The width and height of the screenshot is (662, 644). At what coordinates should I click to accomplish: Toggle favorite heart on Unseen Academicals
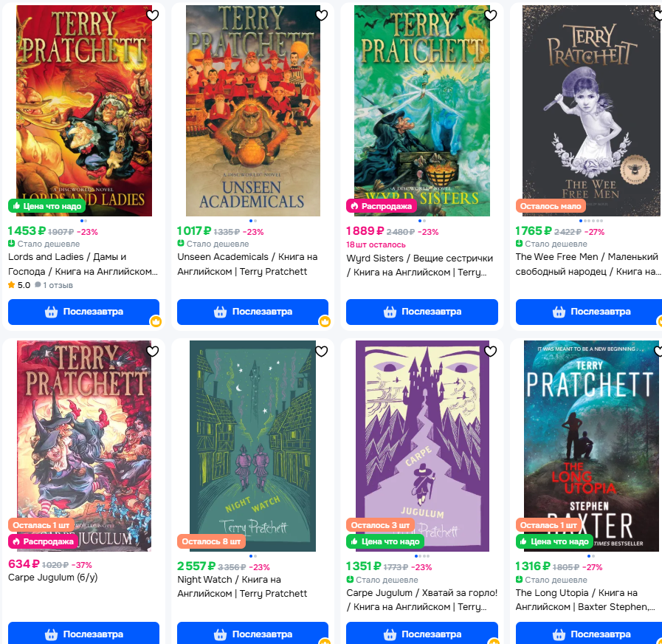(322, 16)
